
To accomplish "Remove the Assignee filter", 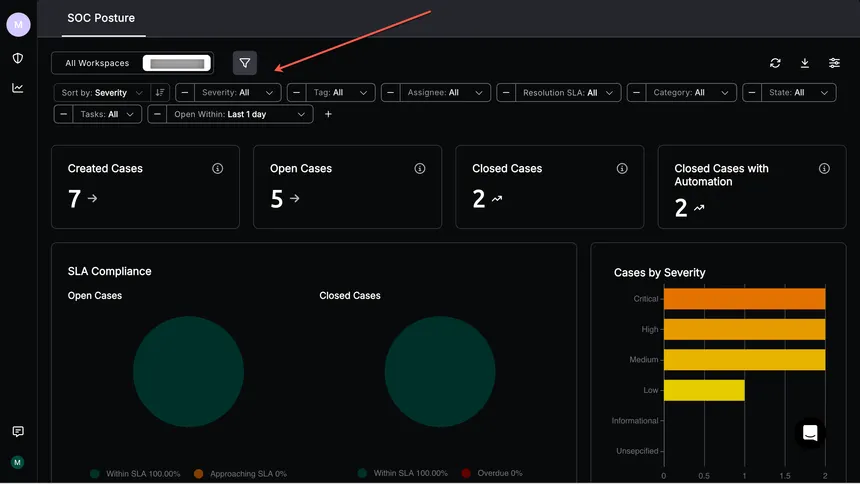I will (x=391, y=93).
